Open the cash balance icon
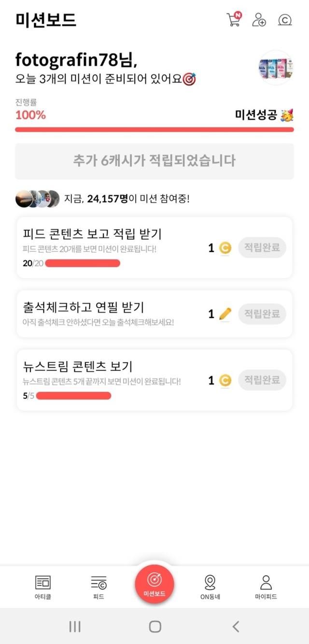Viewport: 309px width, 644px height. click(285, 20)
